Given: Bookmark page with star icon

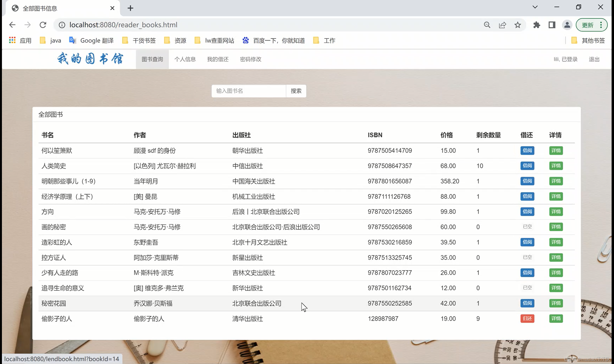Looking at the screenshot, I should pyautogui.click(x=518, y=25).
